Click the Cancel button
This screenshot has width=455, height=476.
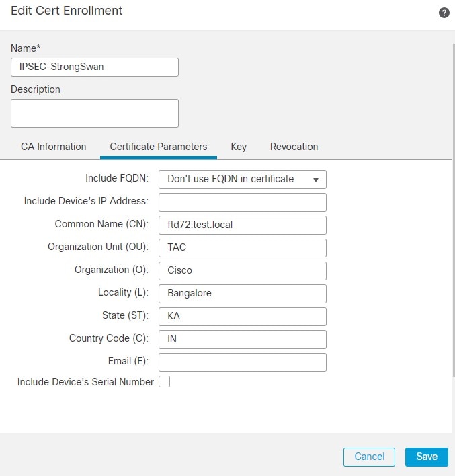(x=369, y=457)
